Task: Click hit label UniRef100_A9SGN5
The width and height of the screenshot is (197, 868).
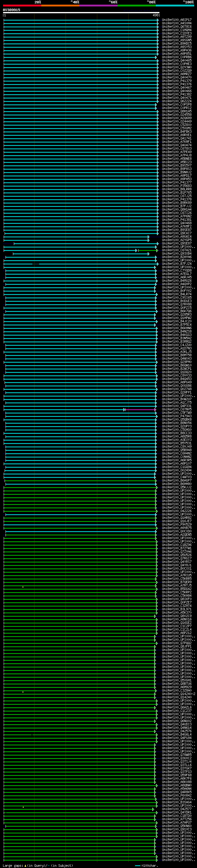Action: click(177, 40)
